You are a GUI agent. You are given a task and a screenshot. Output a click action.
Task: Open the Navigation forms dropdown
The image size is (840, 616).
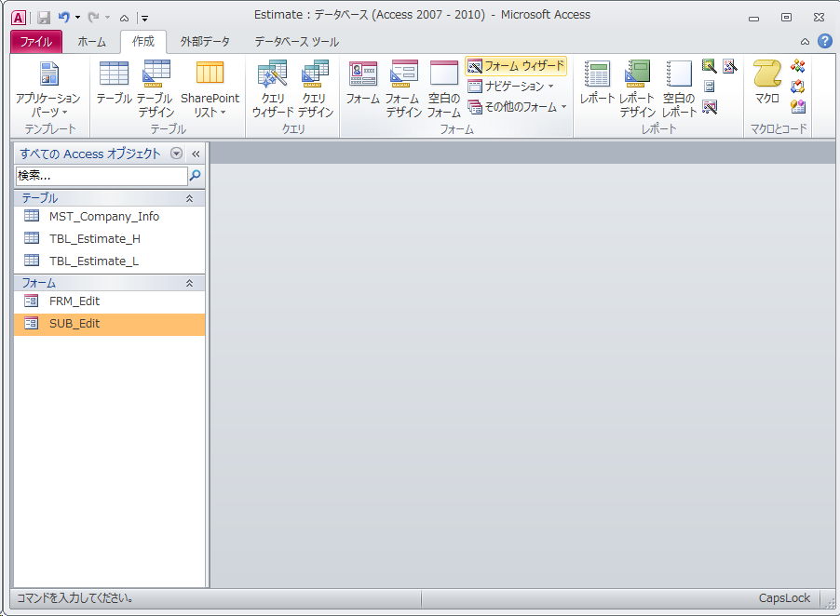pyautogui.click(x=510, y=87)
